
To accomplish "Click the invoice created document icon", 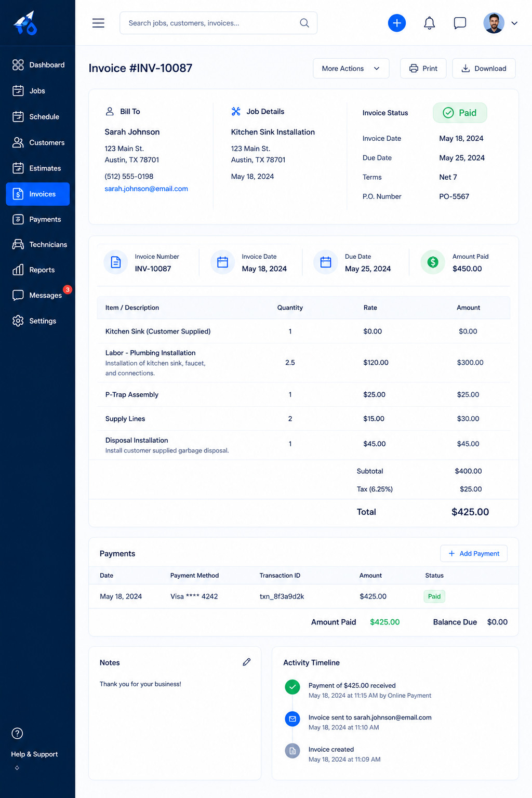I will (292, 751).
